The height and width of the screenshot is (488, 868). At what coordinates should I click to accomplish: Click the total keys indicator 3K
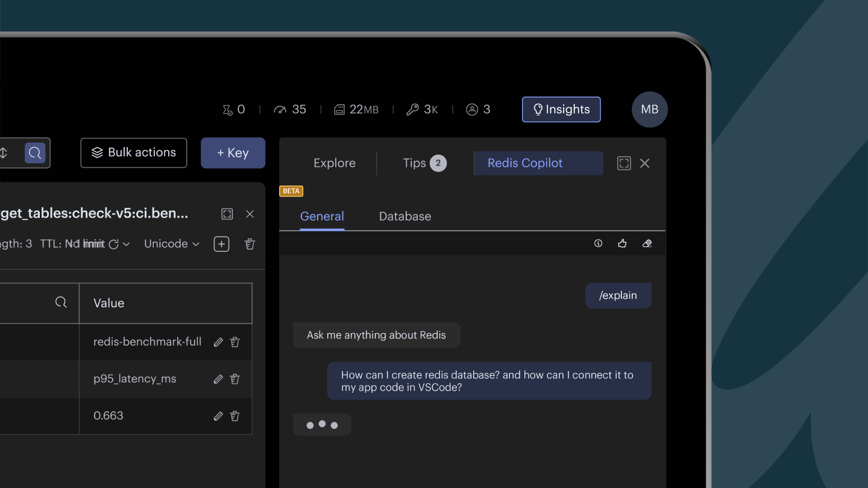[422, 110]
